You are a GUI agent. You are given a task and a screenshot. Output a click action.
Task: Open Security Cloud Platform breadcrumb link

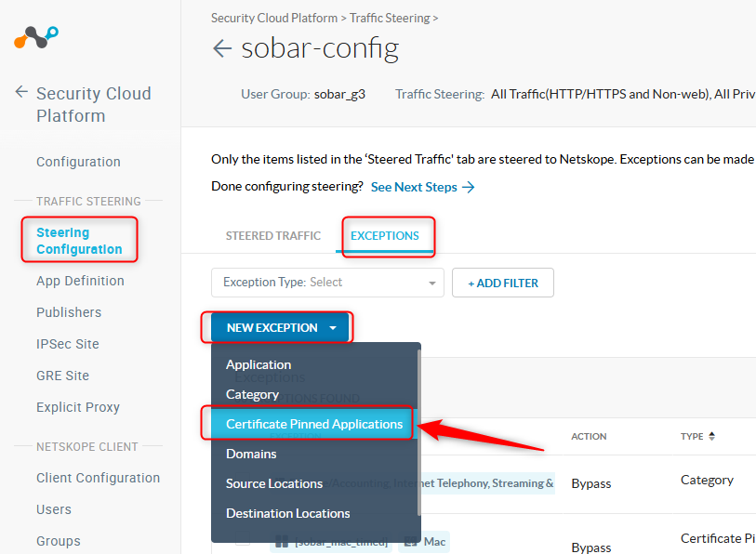274,19
